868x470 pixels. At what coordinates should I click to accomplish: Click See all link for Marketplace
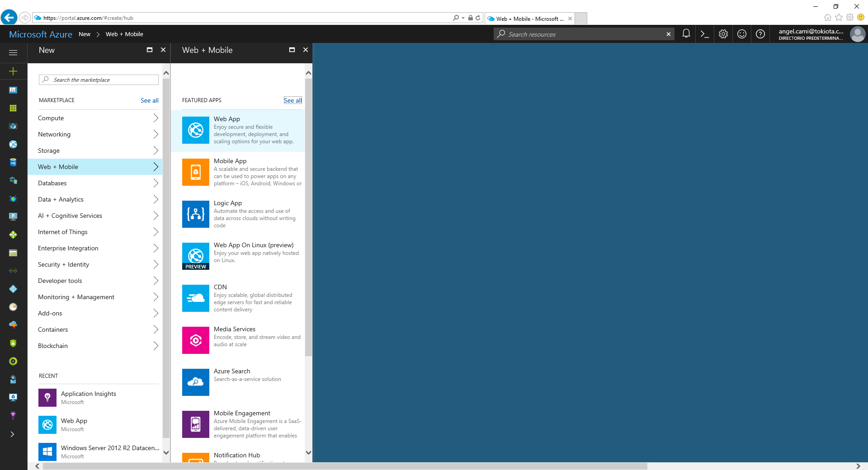pyautogui.click(x=149, y=100)
